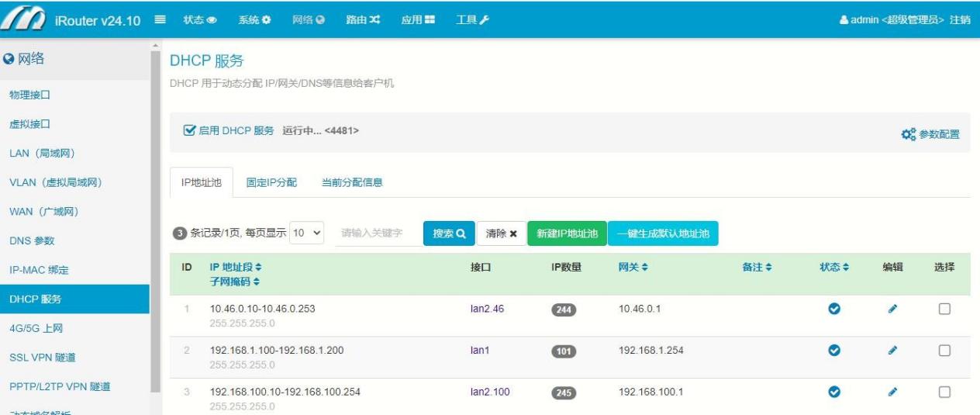Select checkbox for lan2.100 address pool
The width and height of the screenshot is (980, 415).
[944, 393]
